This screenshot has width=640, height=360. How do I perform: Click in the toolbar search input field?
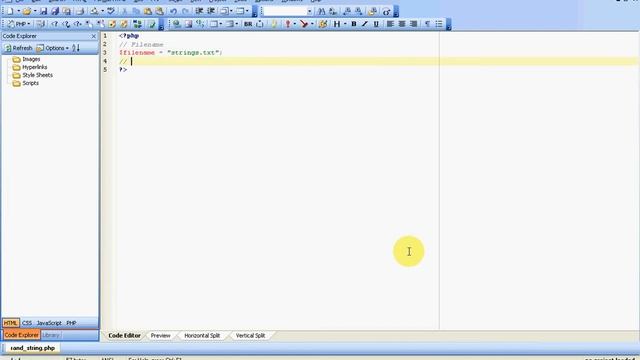pyautogui.click(x=285, y=11)
